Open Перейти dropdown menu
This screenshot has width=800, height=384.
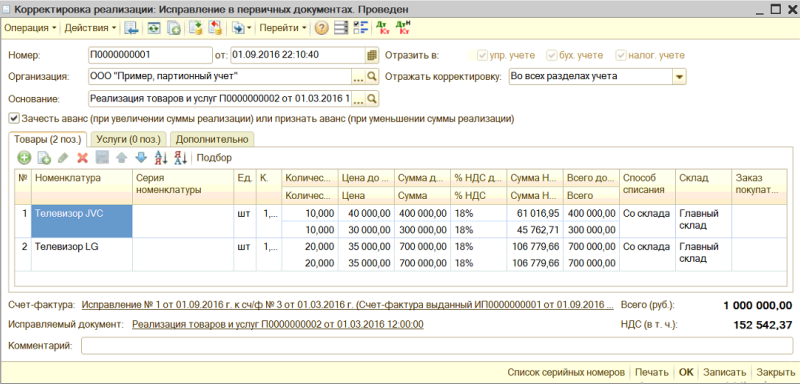point(283,29)
